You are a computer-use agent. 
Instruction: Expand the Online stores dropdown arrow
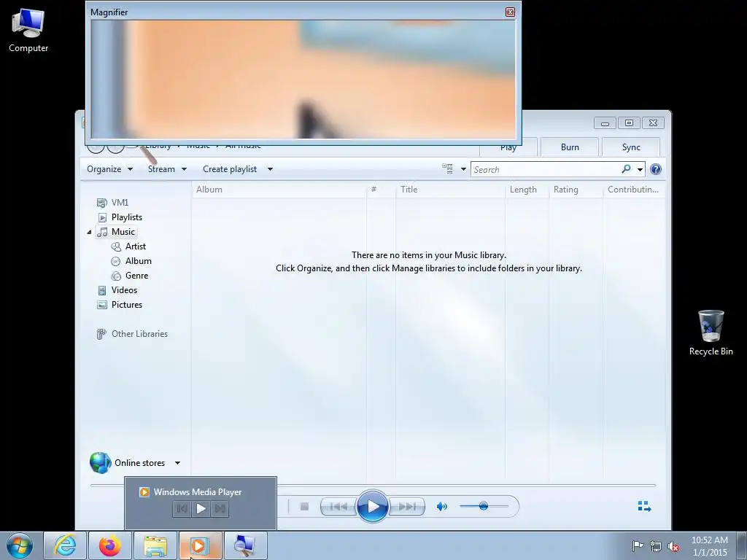(x=177, y=463)
